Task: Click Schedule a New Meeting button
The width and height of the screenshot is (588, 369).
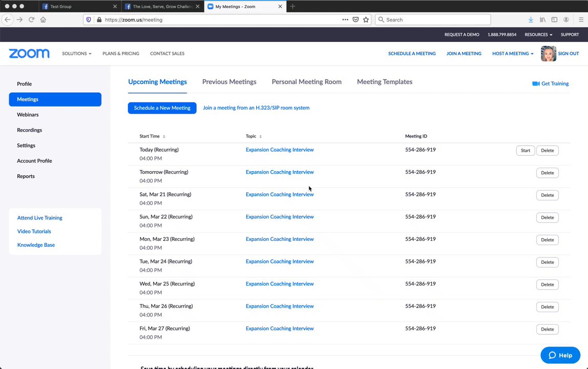Action: pos(162,108)
